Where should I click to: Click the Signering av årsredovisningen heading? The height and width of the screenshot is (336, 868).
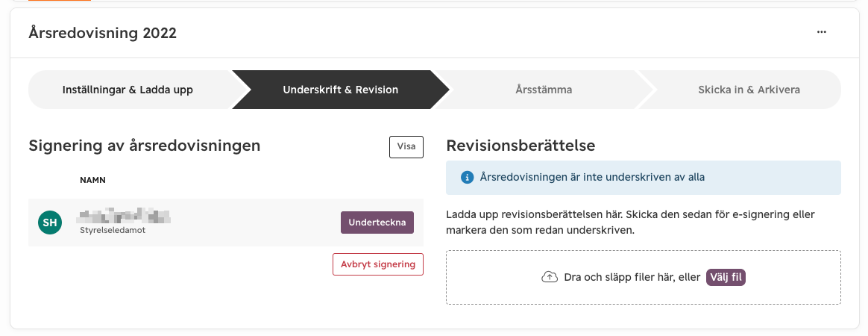click(144, 146)
